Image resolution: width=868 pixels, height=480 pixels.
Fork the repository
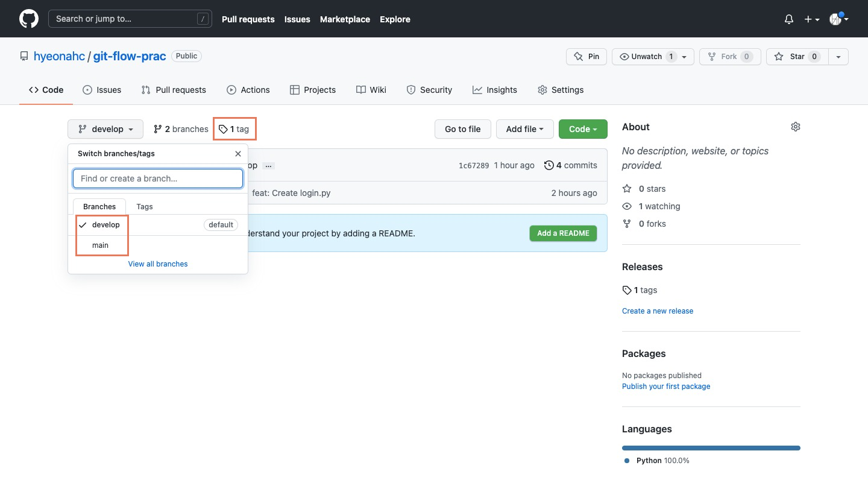point(730,57)
